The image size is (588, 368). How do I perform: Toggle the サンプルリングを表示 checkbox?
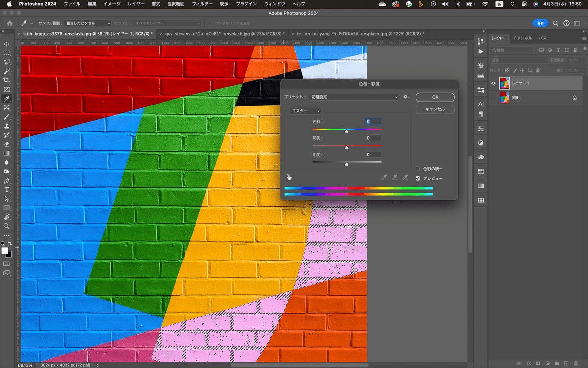click(x=210, y=23)
